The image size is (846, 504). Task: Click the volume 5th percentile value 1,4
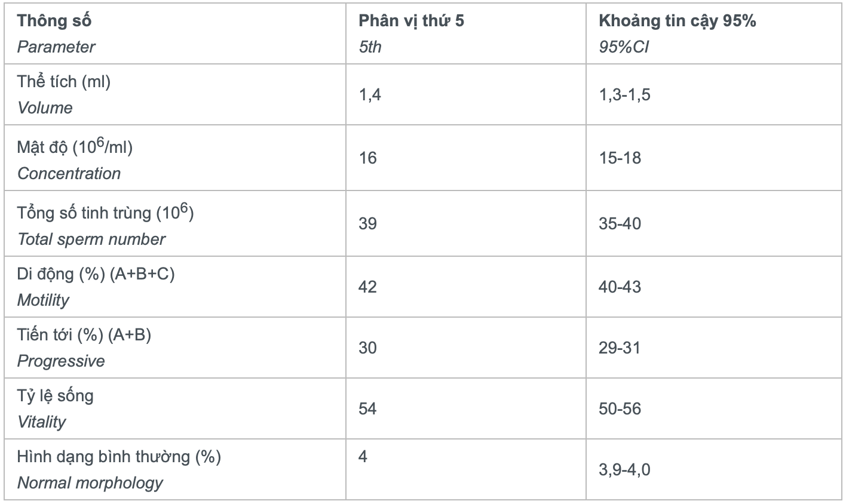tap(370, 94)
